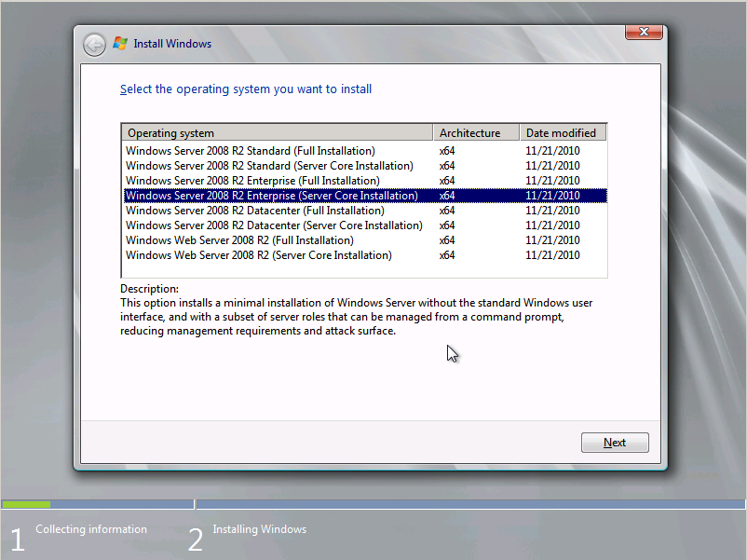Select Server 2008 R2 Standard (Server Core Installation)
The width and height of the screenshot is (747, 560).
click(x=269, y=166)
